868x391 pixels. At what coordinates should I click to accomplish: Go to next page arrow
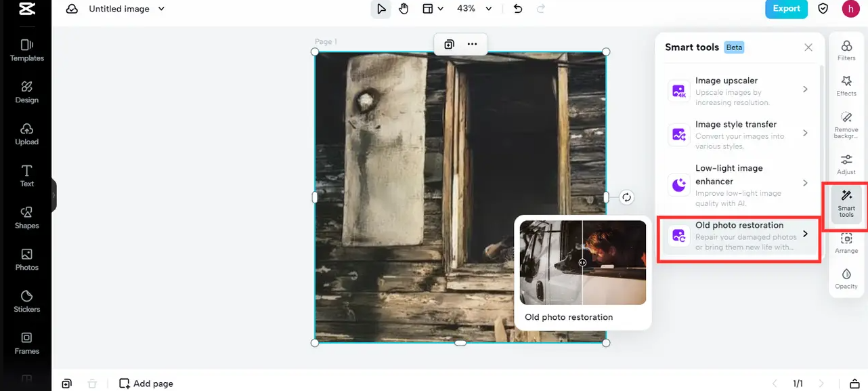point(821,384)
